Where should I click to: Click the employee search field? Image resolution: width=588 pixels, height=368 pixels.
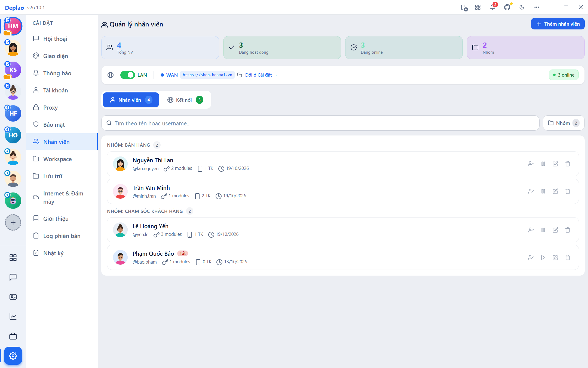click(x=320, y=123)
